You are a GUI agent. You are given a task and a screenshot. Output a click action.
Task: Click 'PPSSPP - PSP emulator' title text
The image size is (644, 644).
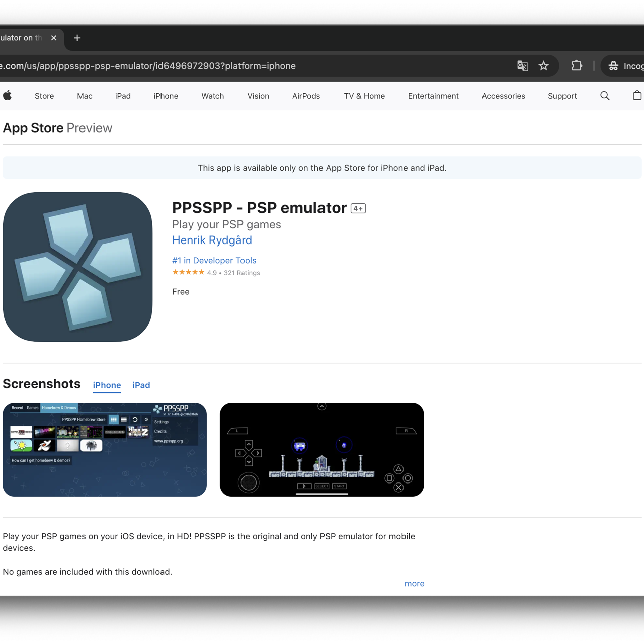coord(259,207)
